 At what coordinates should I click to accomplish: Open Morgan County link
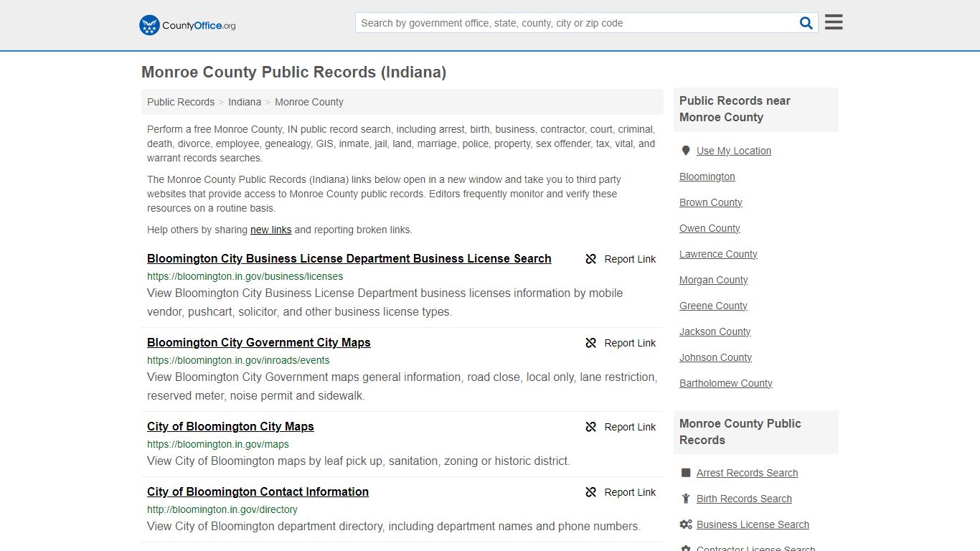[x=714, y=280]
